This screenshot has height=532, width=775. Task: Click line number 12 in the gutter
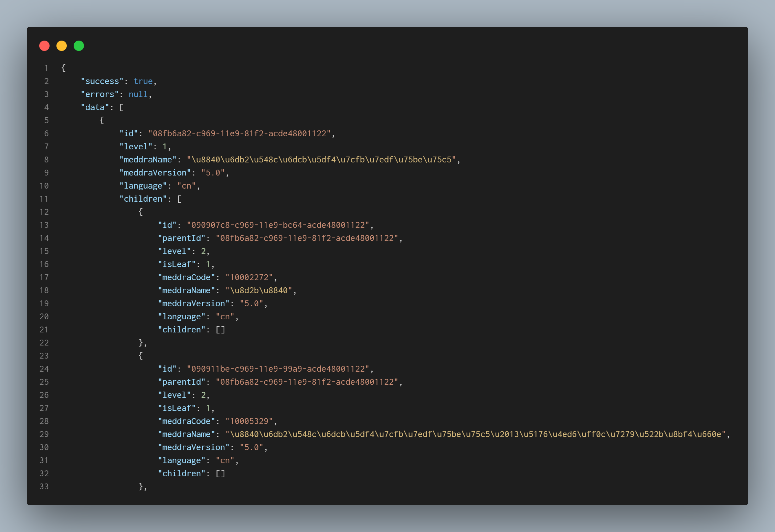(x=44, y=212)
